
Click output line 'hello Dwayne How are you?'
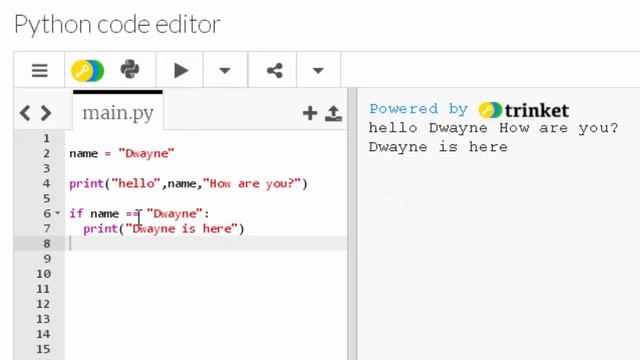pyautogui.click(x=493, y=128)
